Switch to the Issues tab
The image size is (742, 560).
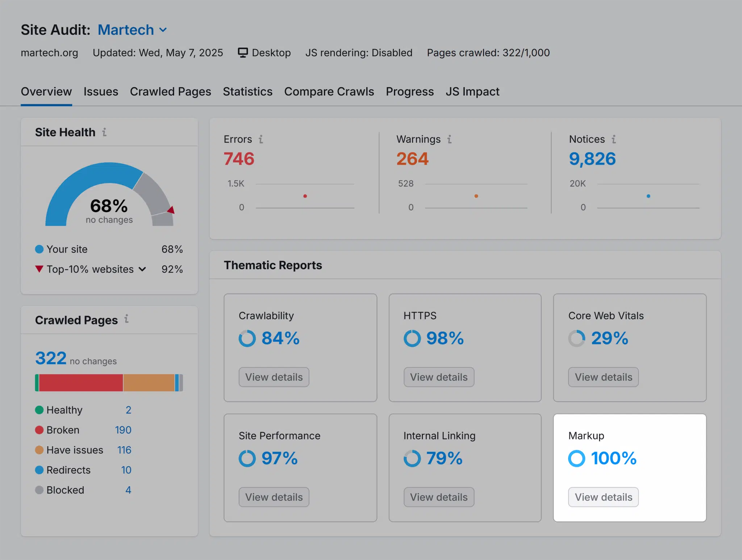coord(101,92)
